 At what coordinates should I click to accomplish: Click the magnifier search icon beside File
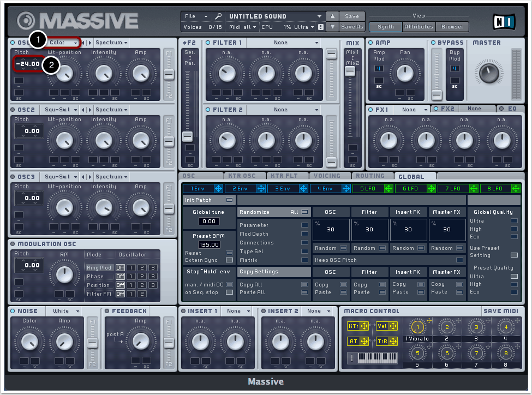click(x=218, y=16)
